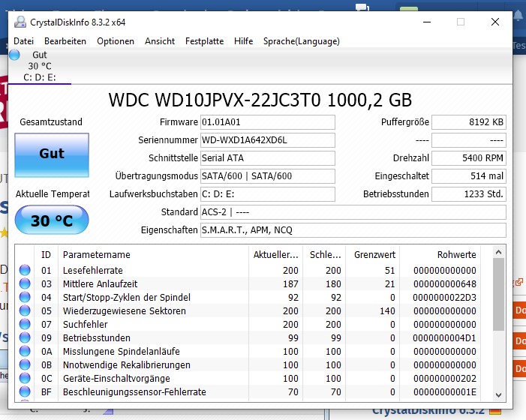Click the status icon for Misslungene Spindelanläufe
526x420 pixels.
click(x=25, y=351)
